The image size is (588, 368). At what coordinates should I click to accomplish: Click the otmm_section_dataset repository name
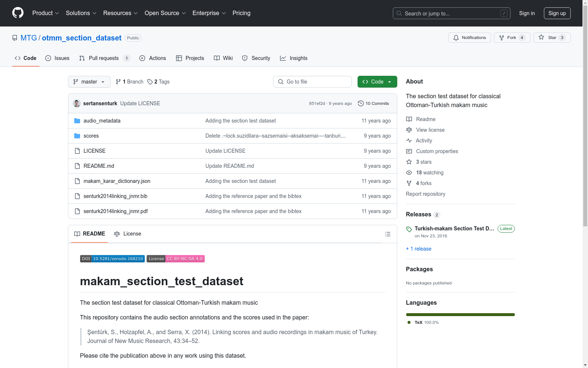coord(82,38)
